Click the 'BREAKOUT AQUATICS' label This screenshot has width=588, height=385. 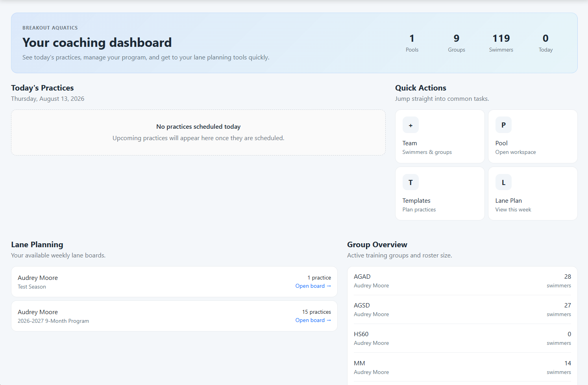click(x=50, y=28)
